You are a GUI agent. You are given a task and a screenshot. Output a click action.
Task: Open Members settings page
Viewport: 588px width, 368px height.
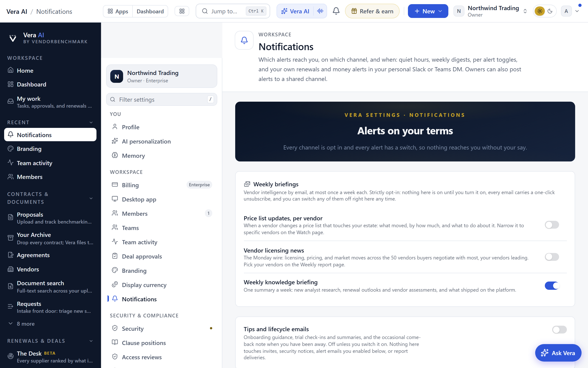(161, 213)
